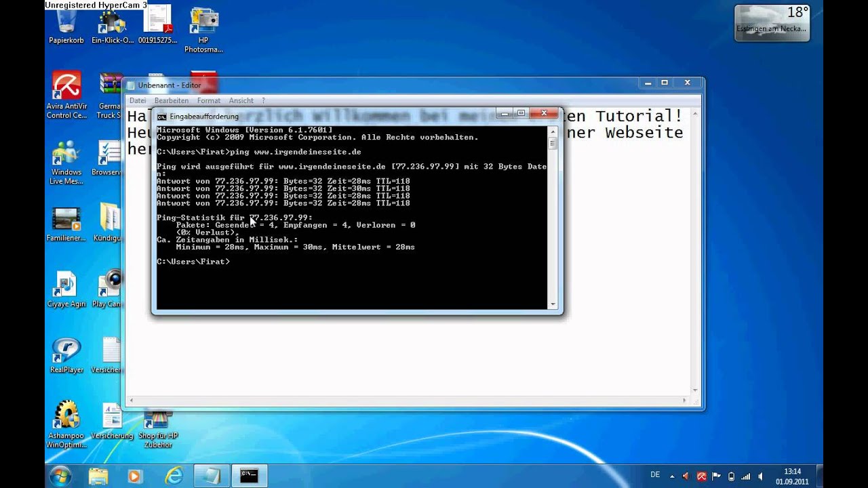Open the Datei menu in Editor

(138, 100)
